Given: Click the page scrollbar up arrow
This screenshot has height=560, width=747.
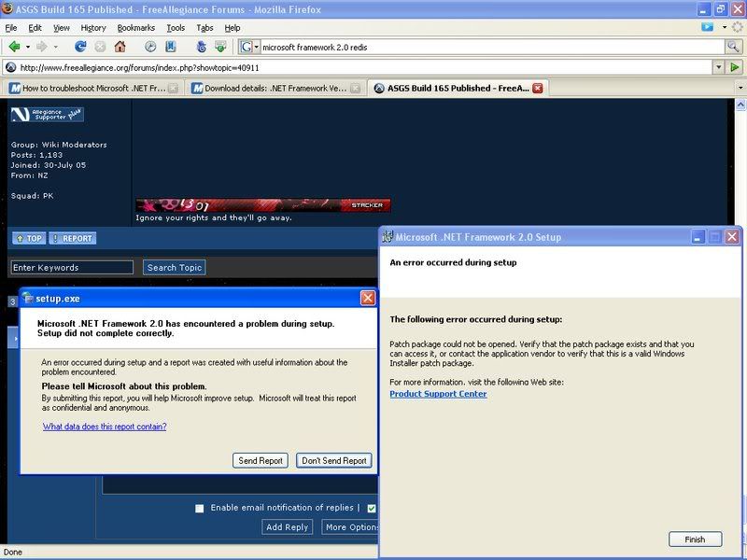Looking at the screenshot, I should (740, 105).
